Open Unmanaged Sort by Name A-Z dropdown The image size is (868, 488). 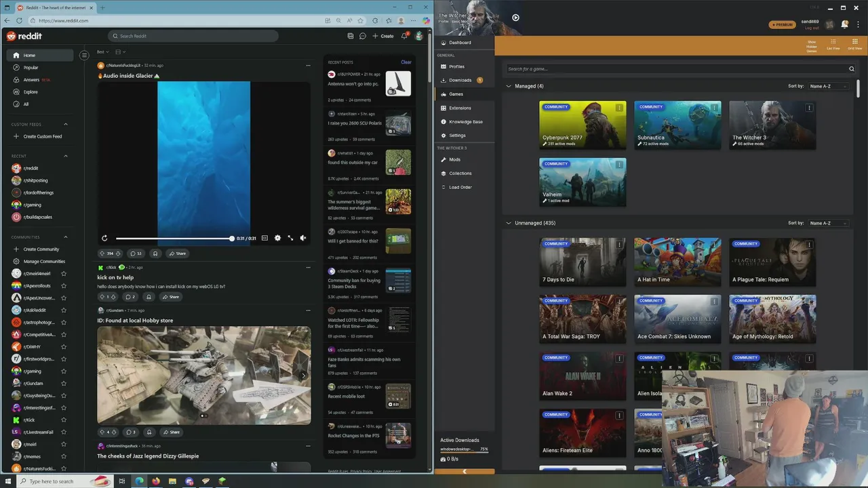829,223
